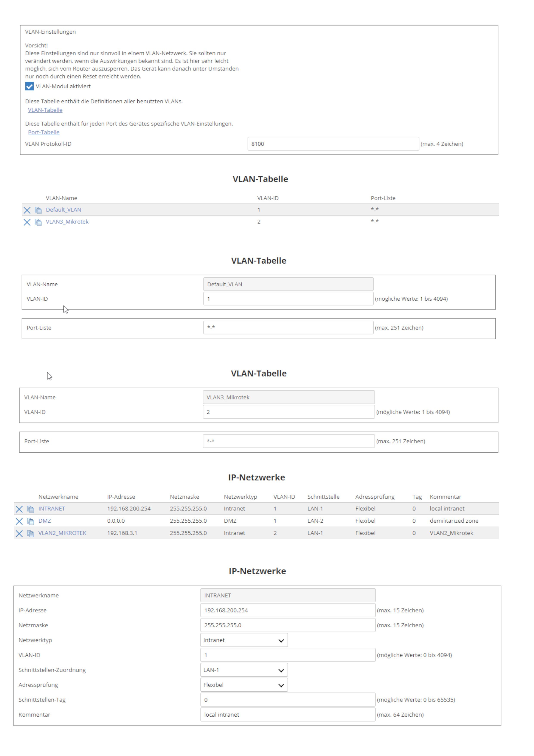Click the Schnittstelle column header
Viewport: 534px width, 756px height.
tap(323, 497)
